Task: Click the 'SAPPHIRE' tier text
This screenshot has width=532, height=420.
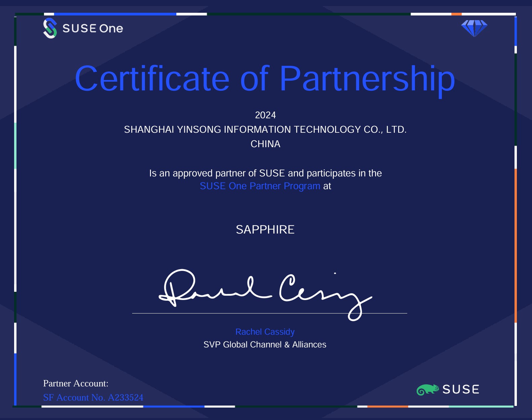Action: (265, 230)
